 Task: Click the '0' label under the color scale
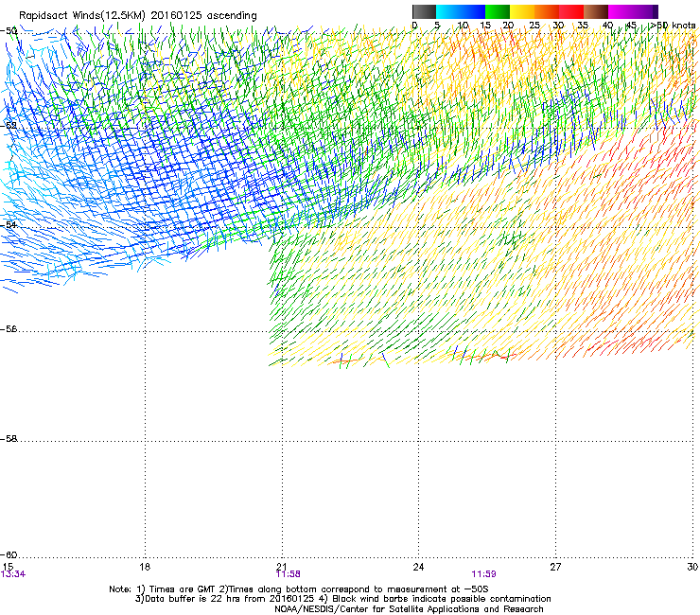(x=414, y=26)
